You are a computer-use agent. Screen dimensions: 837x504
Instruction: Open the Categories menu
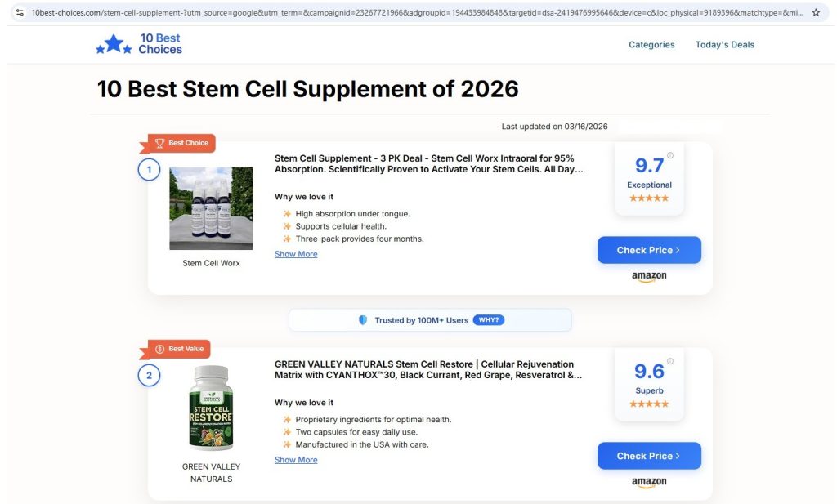click(x=651, y=45)
